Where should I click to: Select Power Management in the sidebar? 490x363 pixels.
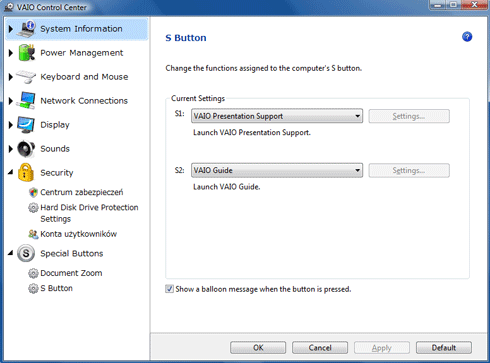82,53
